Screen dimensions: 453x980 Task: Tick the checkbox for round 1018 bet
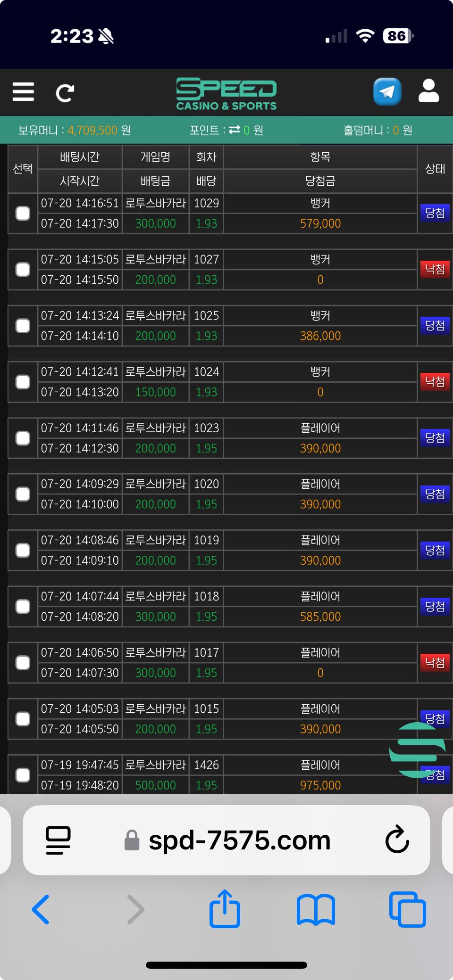tap(23, 607)
